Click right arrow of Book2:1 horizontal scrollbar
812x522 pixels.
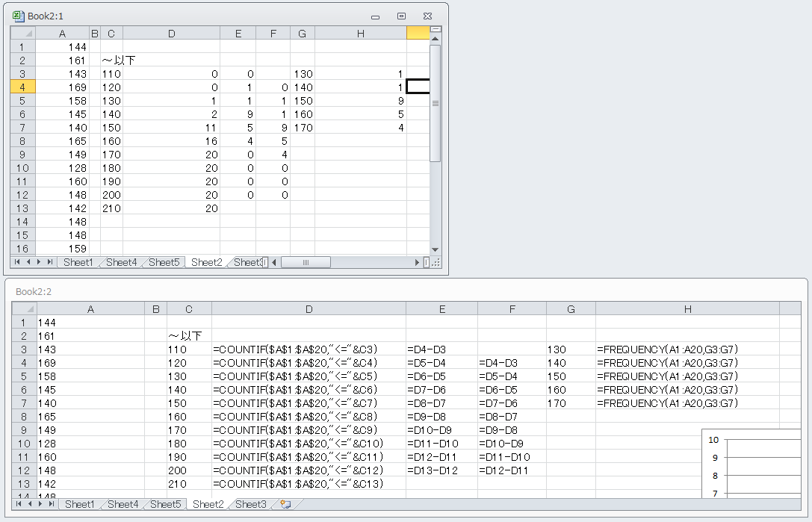point(418,262)
